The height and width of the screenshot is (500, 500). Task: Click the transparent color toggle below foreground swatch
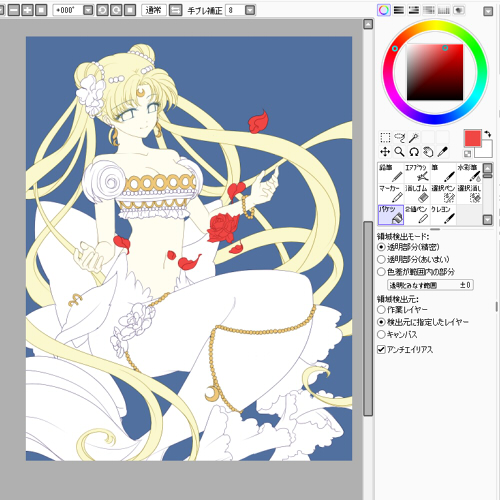coord(467,153)
